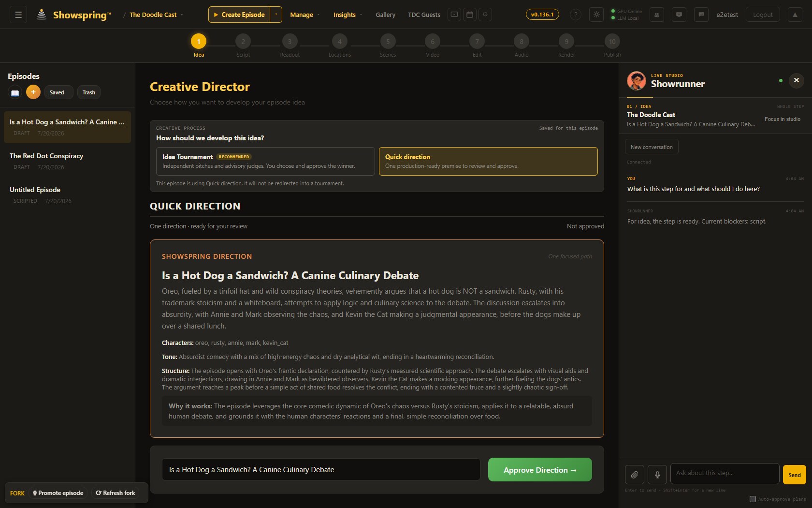This screenshot has height=508, width=812.
Task: Enable the Auto-approve plans checkbox
Action: click(x=753, y=499)
